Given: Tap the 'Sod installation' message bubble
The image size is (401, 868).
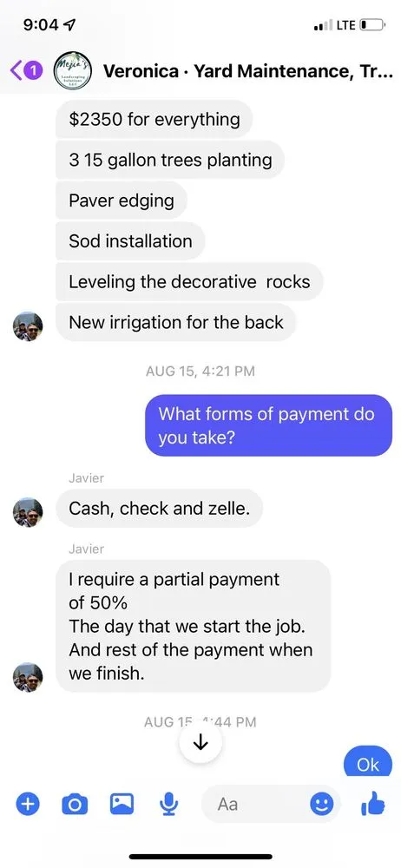Looking at the screenshot, I should (131, 240).
